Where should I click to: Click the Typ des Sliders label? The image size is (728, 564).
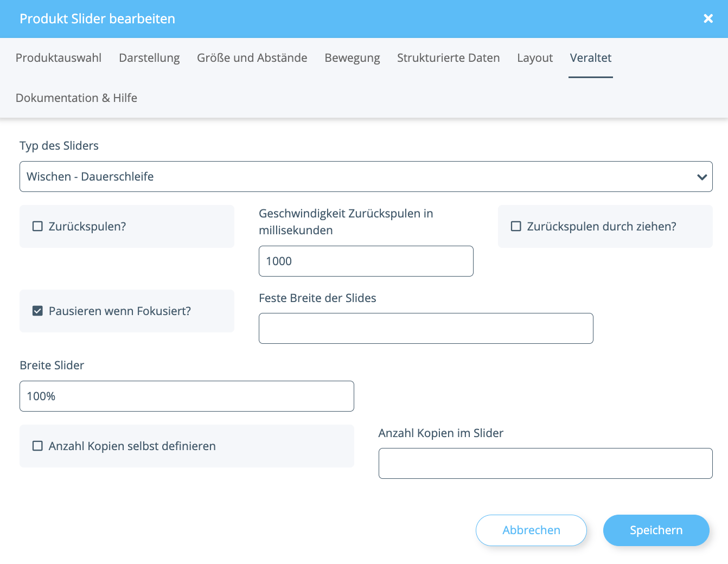tap(59, 146)
